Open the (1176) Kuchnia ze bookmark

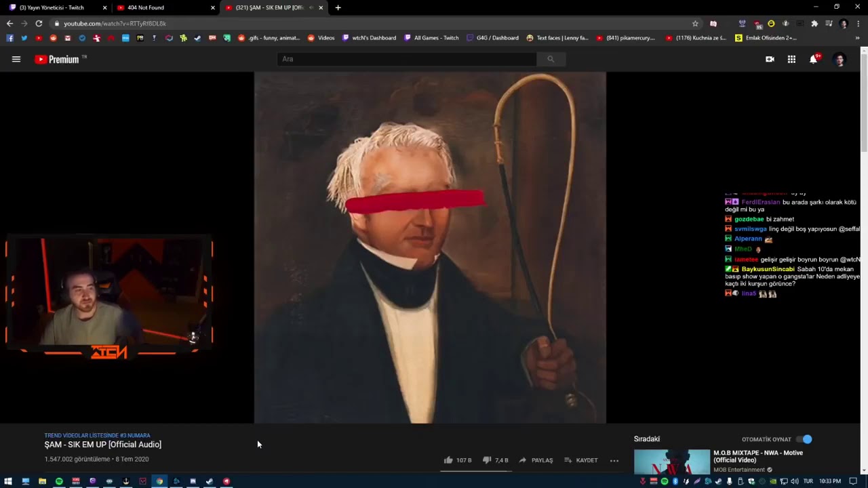[696, 38]
